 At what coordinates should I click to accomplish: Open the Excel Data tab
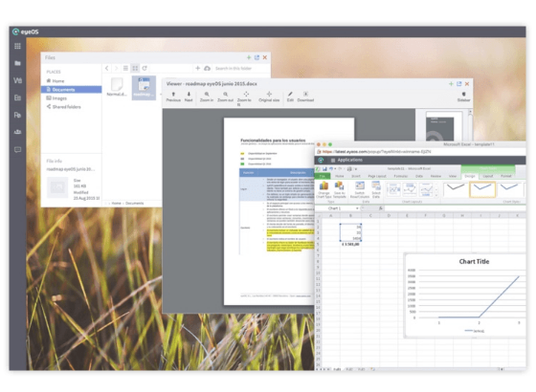(419, 176)
